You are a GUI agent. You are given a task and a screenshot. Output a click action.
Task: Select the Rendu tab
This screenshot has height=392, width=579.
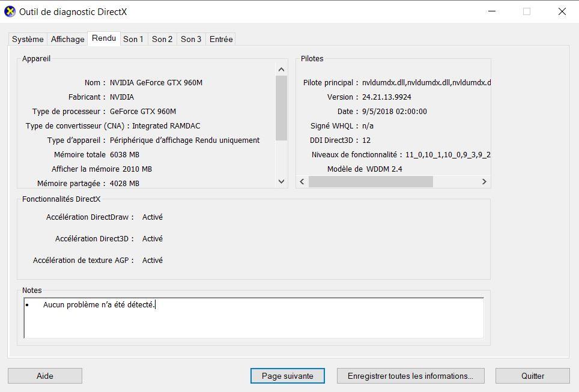coord(104,38)
